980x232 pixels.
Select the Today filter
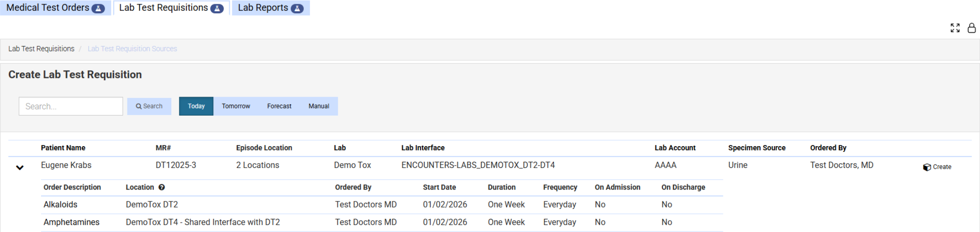pos(196,106)
